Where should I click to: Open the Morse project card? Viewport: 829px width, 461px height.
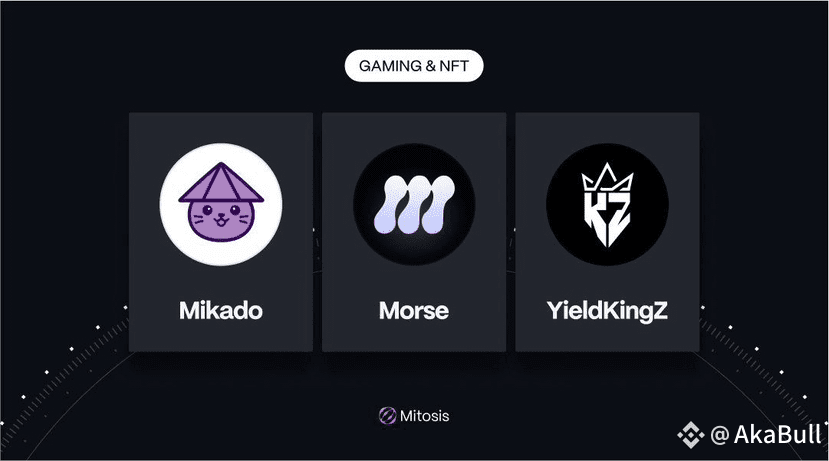[414, 232]
